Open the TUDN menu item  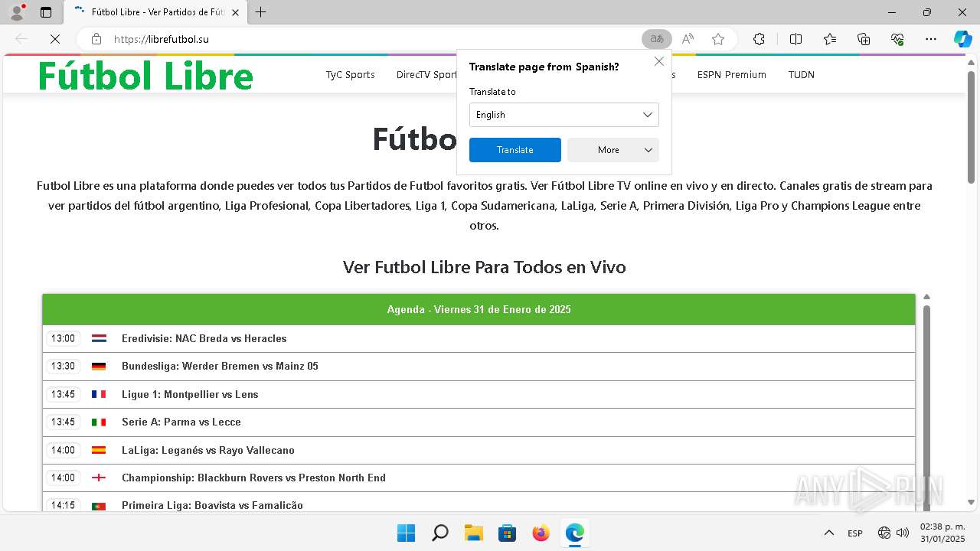tap(802, 75)
